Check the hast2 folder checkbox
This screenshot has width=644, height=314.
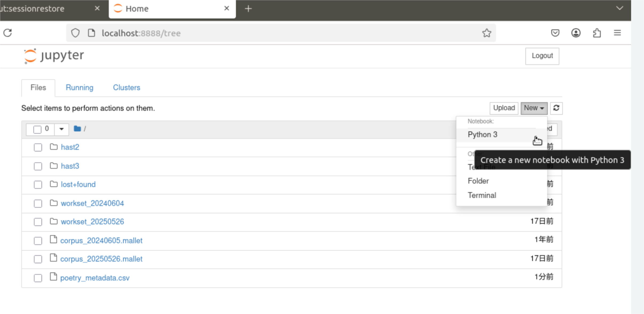coord(38,147)
